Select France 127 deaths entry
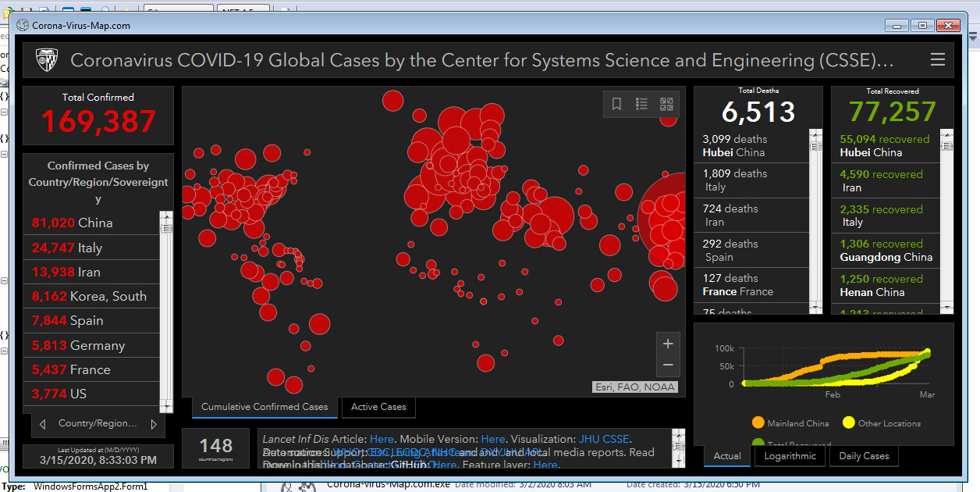The width and height of the screenshot is (980, 492). pyautogui.click(x=751, y=285)
